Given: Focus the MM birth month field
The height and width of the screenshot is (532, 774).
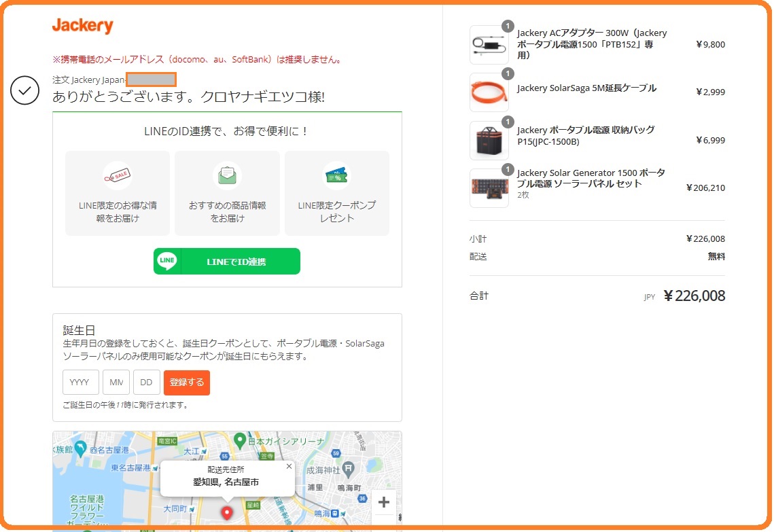Looking at the screenshot, I should pos(116,383).
